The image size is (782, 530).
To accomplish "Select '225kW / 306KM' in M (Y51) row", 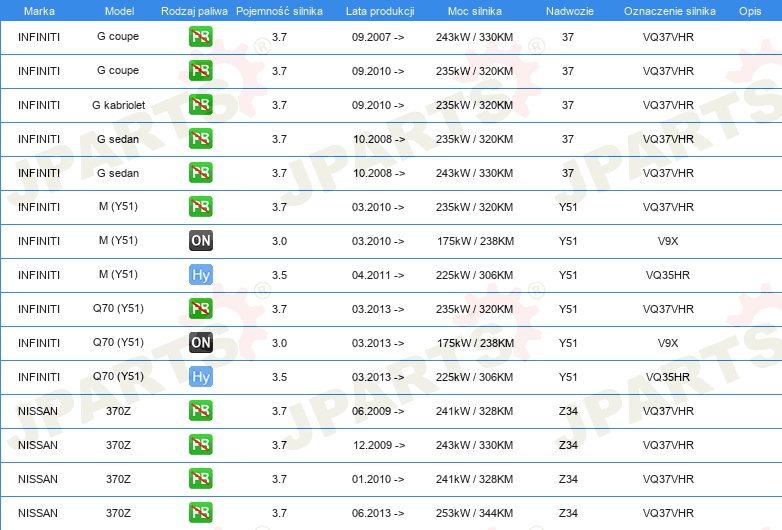I will tap(474, 275).
